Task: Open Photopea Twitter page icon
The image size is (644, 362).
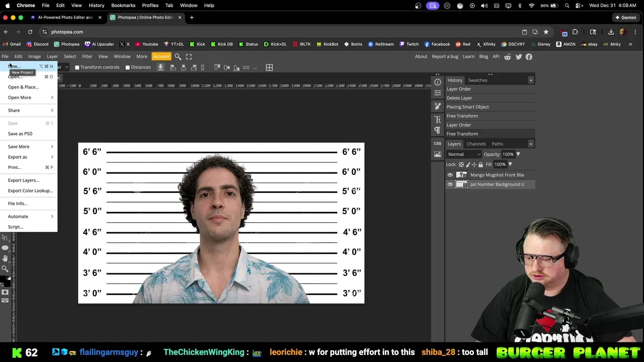Action: 519,57
